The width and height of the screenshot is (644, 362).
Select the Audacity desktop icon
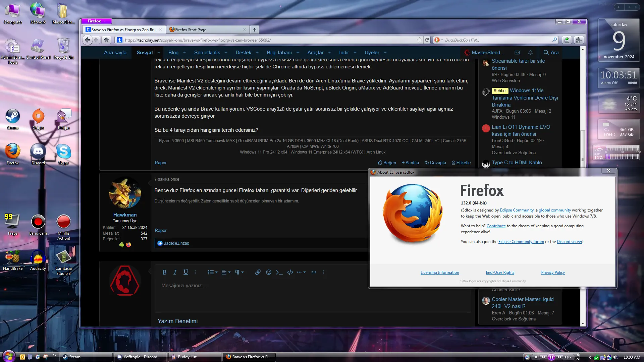38,260
